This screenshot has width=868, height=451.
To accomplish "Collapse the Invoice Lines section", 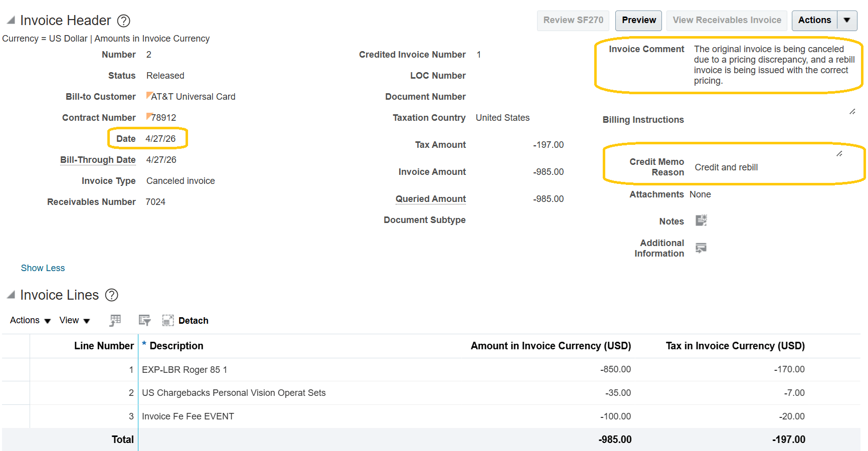I will [x=11, y=295].
